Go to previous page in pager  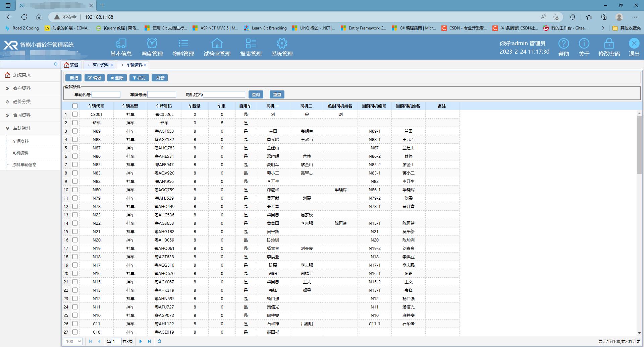99,341
